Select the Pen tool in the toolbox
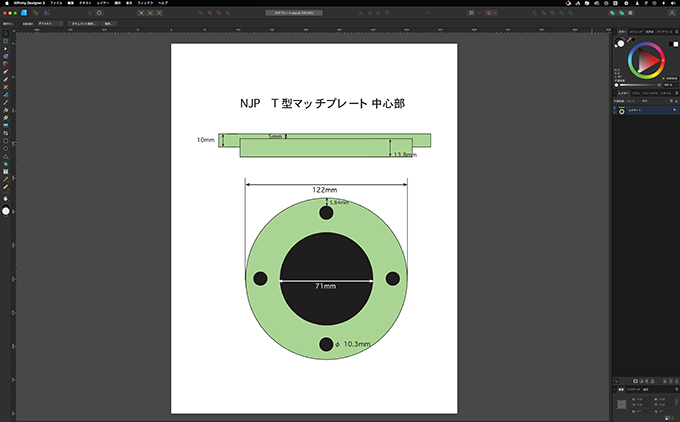Viewport: 680px width, 422px height. pyautogui.click(x=5, y=72)
